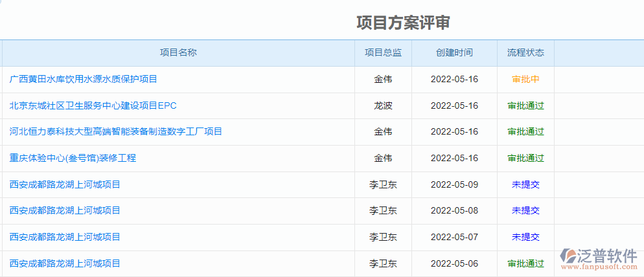644x277 pixels.
Task: Select 审批通过 status in 2022-05-06 row
Action: click(x=525, y=263)
